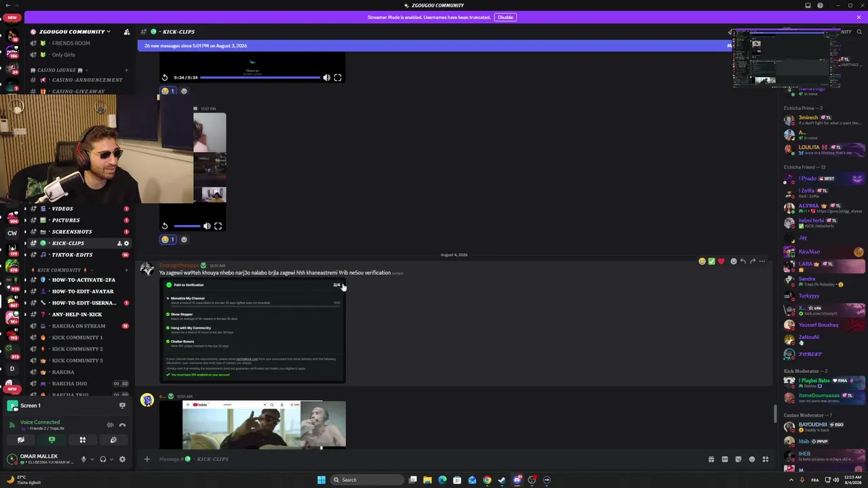868x488 pixels.
Task: Open input device options arrow
Action: coord(92,459)
